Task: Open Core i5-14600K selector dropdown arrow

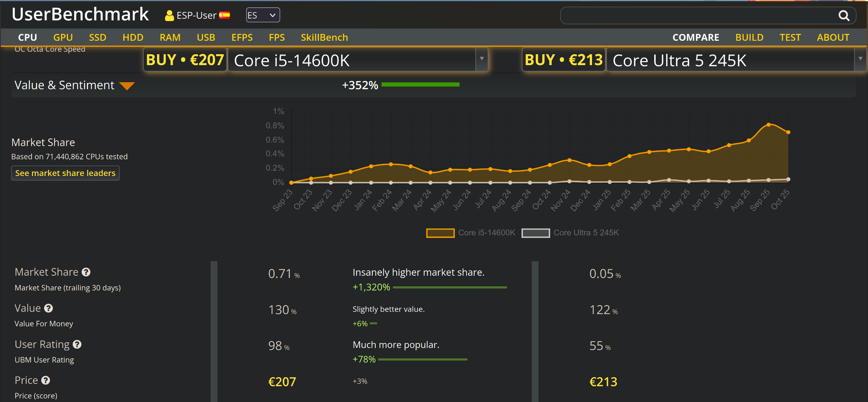Action: click(482, 59)
